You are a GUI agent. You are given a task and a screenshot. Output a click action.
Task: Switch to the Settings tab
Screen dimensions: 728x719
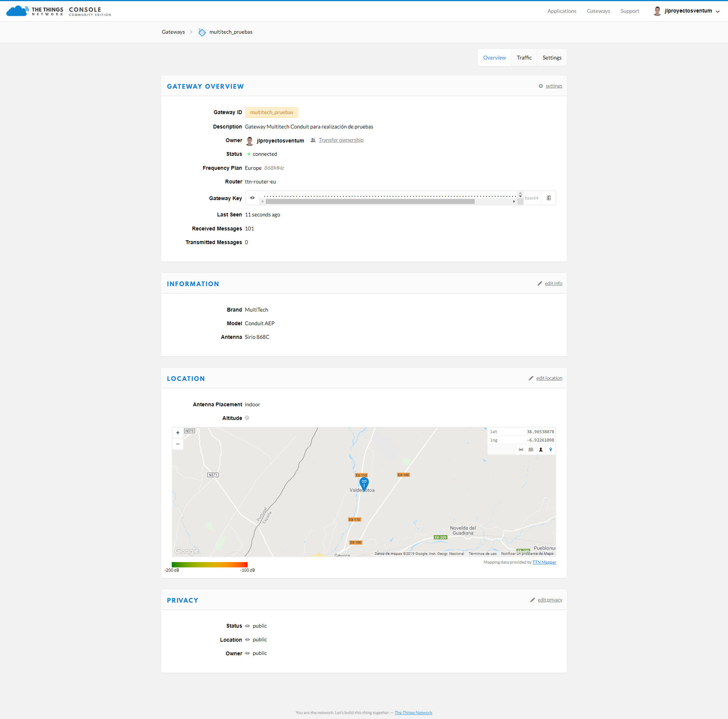point(552,58)
